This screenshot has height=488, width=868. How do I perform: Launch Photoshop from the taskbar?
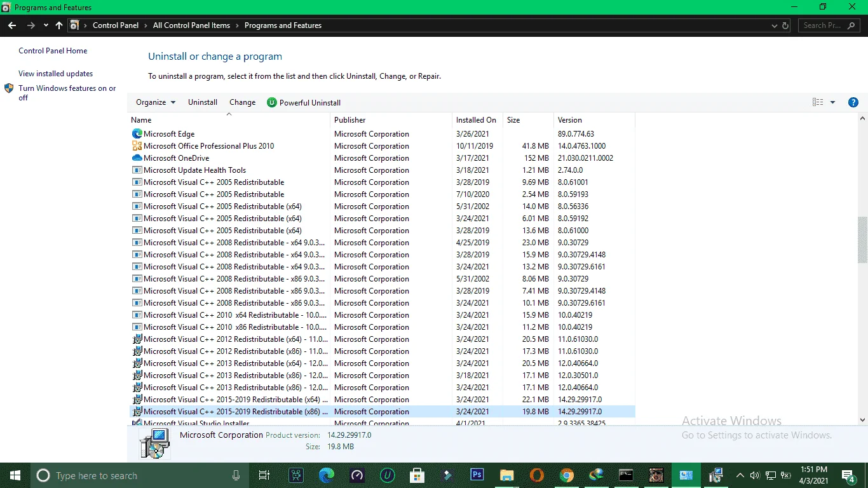click(477, 475)
